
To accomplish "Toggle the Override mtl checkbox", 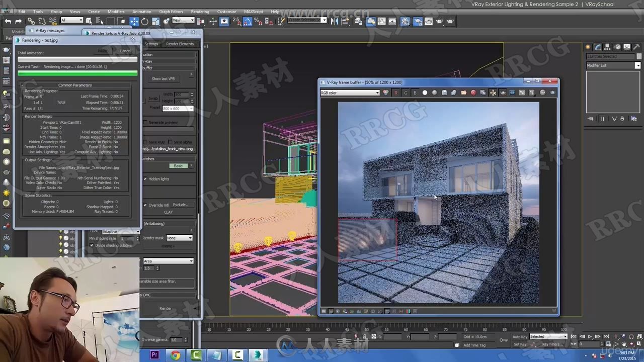I will (x=145, y=205).
